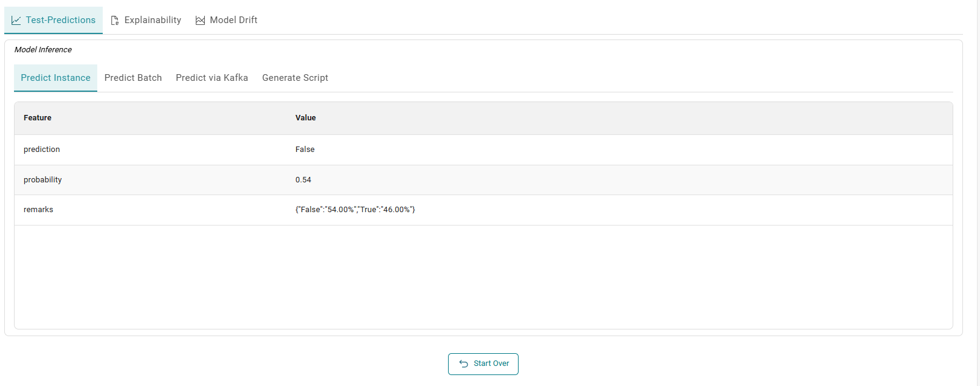Screen dimensions: 980x386
Task: Switch to the Explainability tab
Action: (x=151, y=19)
